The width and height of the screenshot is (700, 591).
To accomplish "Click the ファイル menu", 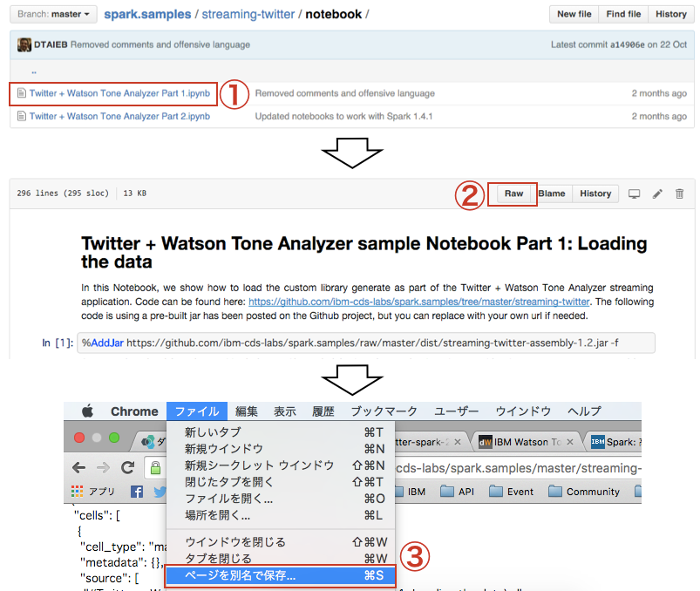I will click(197, 411).
